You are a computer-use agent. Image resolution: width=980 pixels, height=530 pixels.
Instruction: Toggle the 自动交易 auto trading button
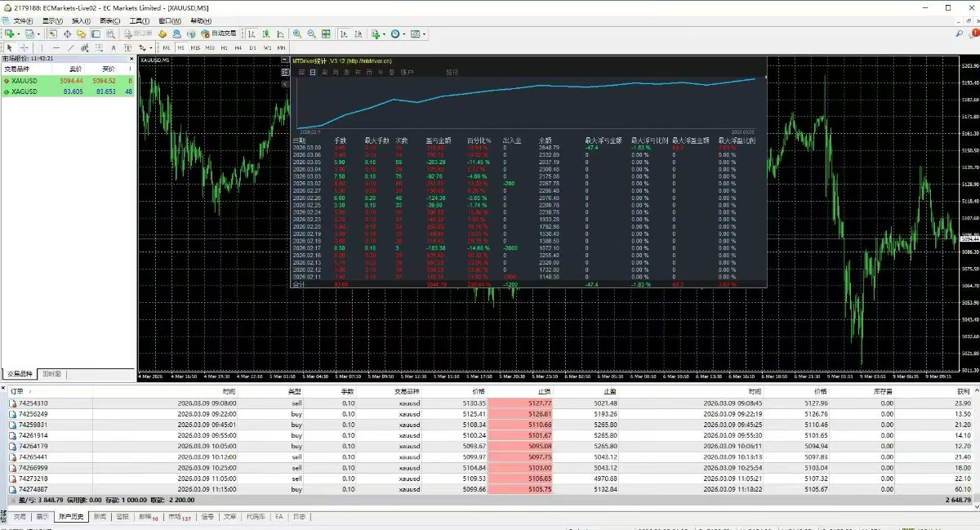[218, 34]
